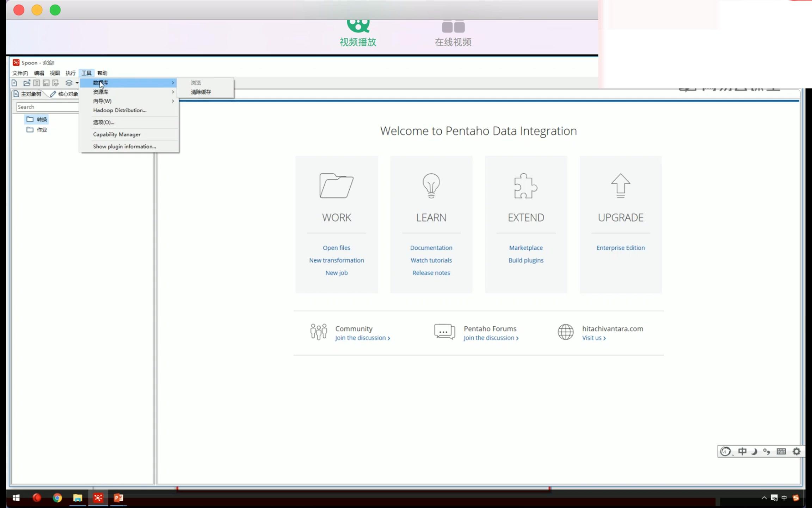Open the Enterprise Edition link
Image resolution: width=812 pixels, height=508 pixels.
point(621,248)
